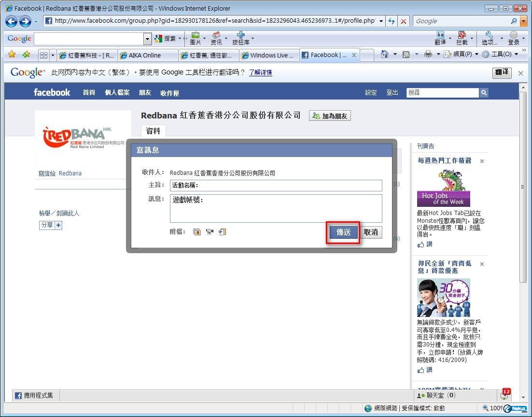
Task: Open the 應用程式集 applications bar
Action: pyautogui.click(x=35, y=395)
